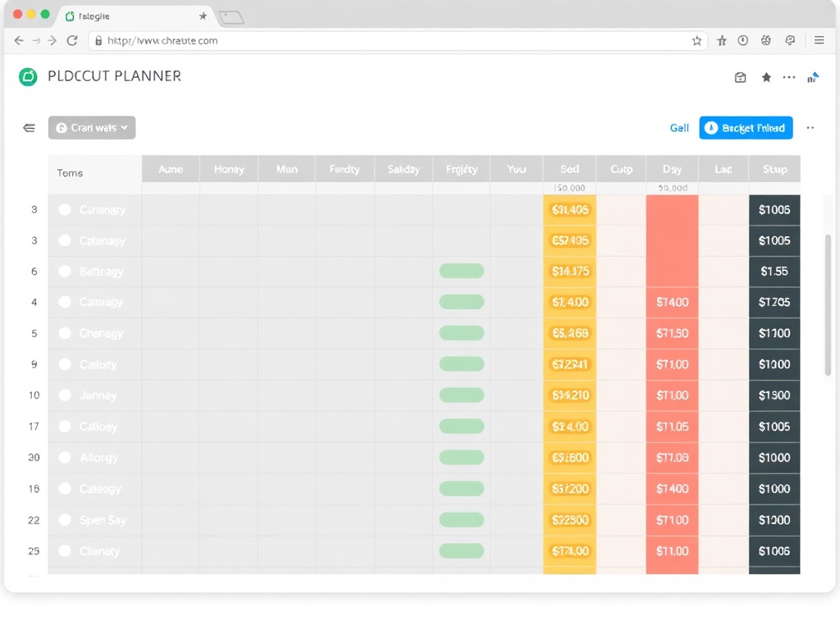Bookmark the page with the address bar star
Image resolution: width=840 pixels, height=630 pixels.
696,41
